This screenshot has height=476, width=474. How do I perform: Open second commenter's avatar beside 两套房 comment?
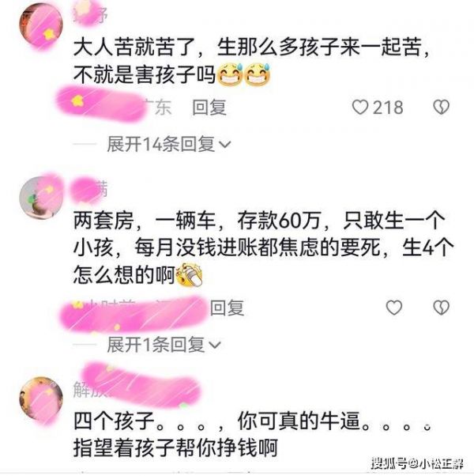coord(41,198)
